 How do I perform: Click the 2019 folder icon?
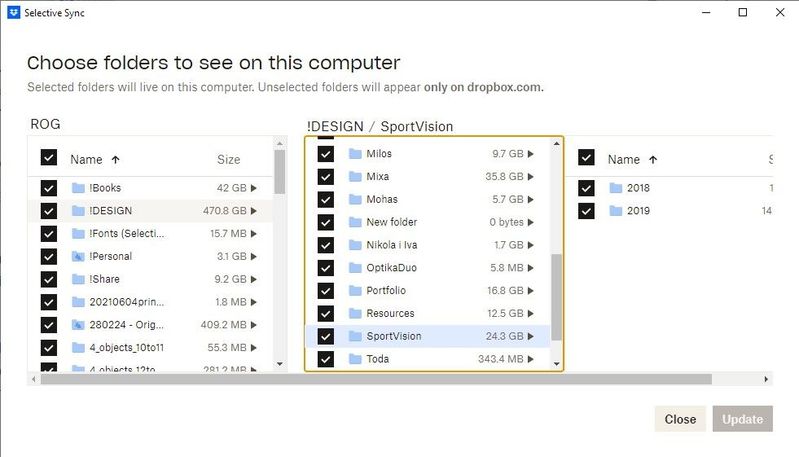[x=616, y=211]
